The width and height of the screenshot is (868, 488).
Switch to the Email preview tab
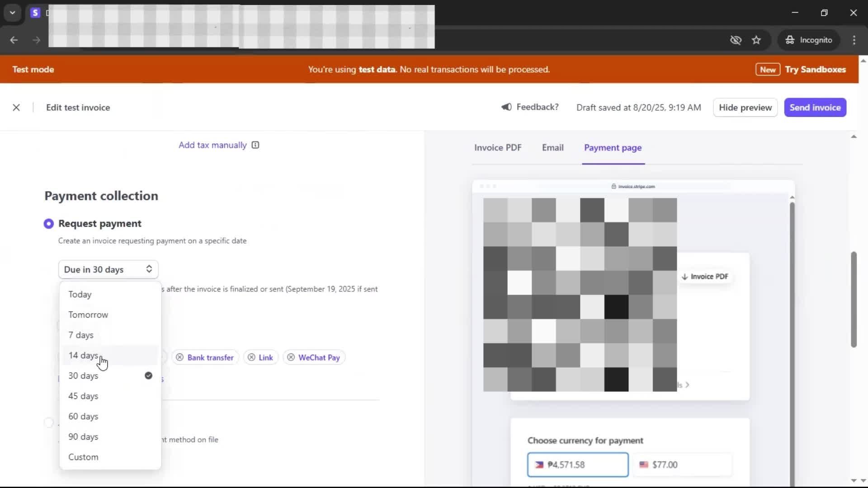tap(552, 148)
